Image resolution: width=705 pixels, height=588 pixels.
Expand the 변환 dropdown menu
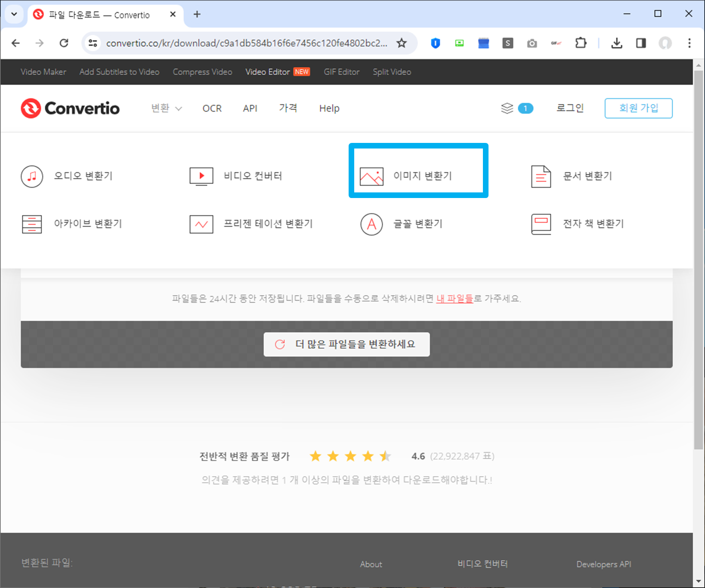pos(166,108)
